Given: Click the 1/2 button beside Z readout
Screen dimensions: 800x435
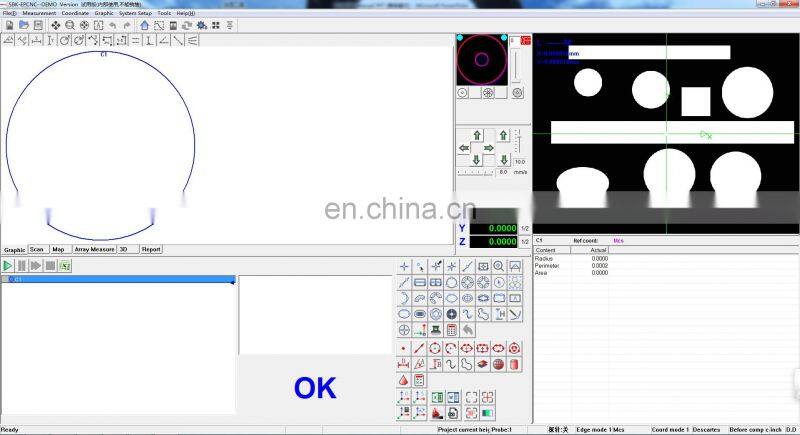Looking at the screenshot, I should (526, 242).
